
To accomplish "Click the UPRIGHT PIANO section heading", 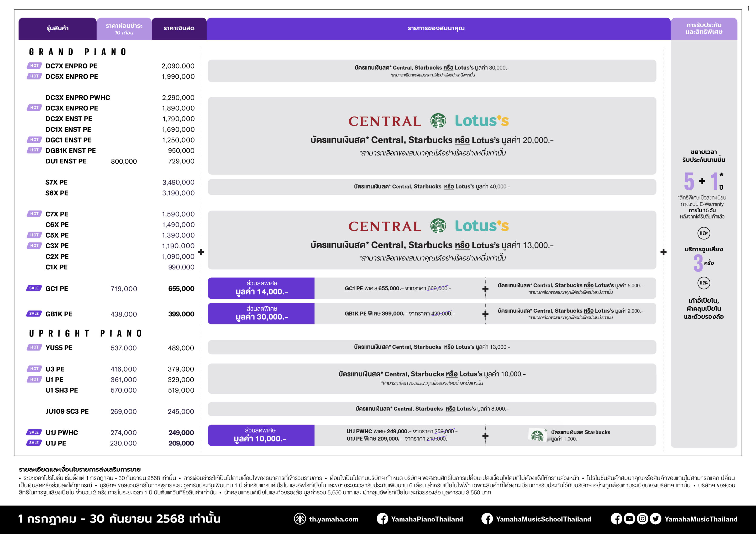I will 86,333.
